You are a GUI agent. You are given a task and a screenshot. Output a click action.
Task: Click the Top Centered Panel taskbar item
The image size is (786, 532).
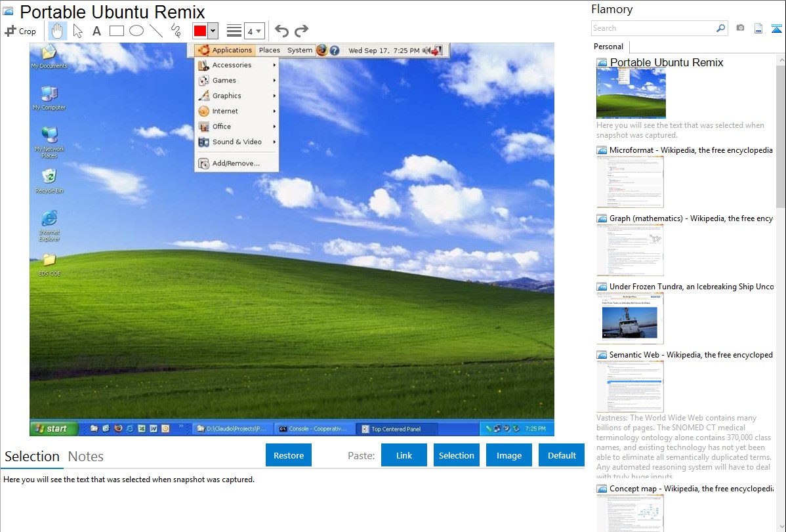[396, 429]
